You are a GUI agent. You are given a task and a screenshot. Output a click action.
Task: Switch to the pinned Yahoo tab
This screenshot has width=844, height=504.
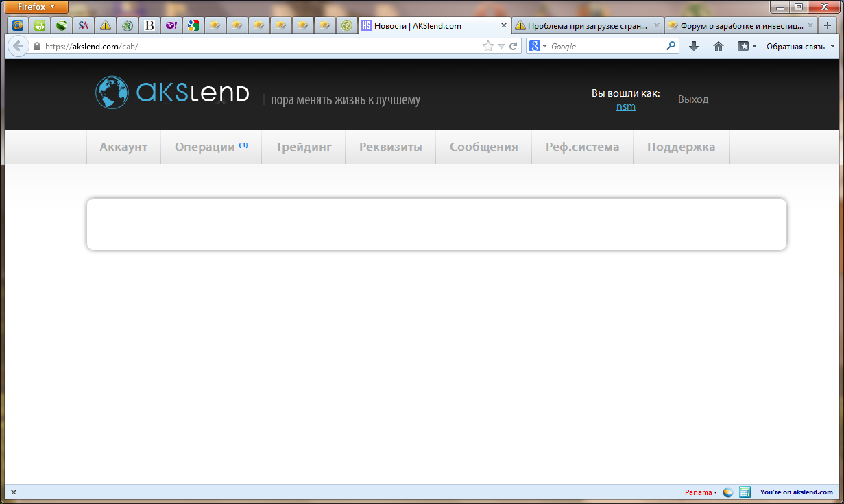coord(171,26)
